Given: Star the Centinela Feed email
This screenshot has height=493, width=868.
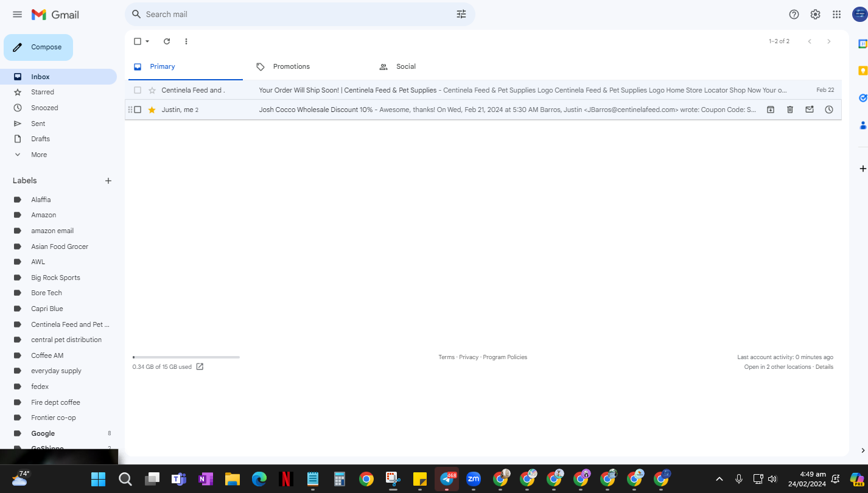Looking at the screenshot, I should [152, 90].
